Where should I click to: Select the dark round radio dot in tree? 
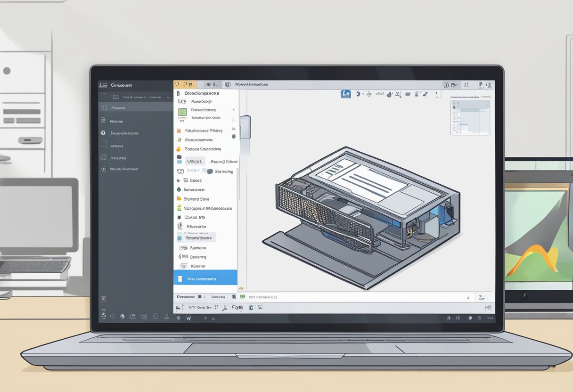click(x=234, y=137)
